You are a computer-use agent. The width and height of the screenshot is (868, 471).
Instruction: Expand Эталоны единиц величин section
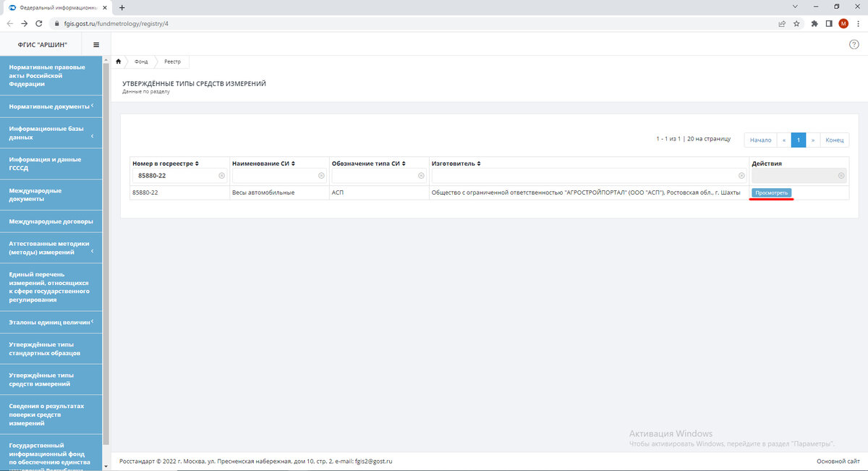(51, 322)
